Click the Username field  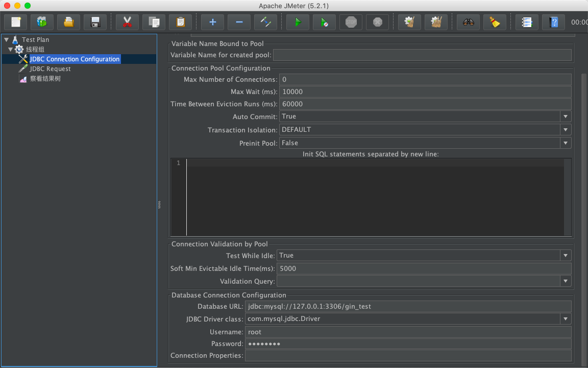pos(408,332)
